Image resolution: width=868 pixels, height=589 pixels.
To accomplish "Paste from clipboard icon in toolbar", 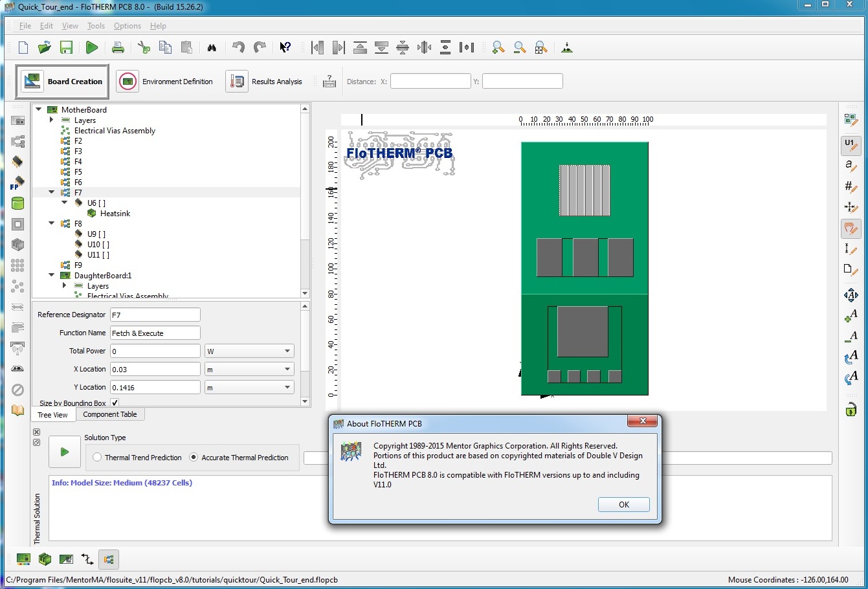I will [186, 47].
